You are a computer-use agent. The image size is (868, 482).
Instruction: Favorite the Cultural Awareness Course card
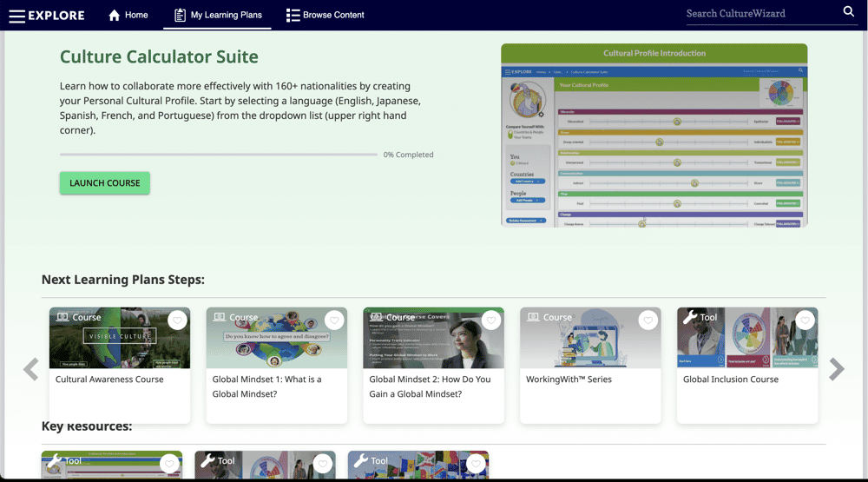click(x=177, y=320)
